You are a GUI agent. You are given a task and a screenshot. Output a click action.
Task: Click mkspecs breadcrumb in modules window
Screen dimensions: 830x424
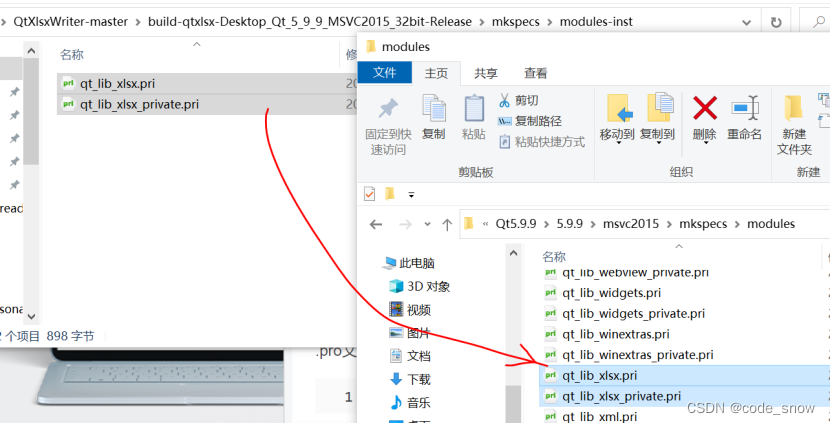pyautogui.click(x=703, y=224)
